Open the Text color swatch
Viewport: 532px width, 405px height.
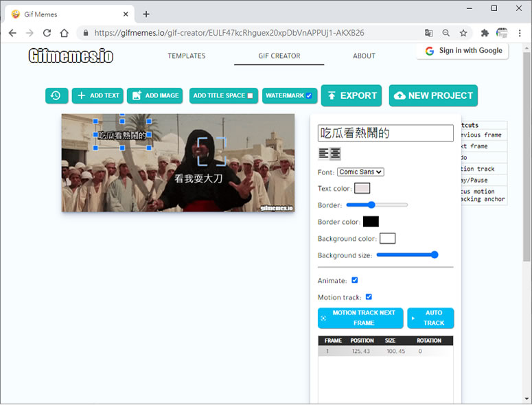pyautogui.click(x=362, y=188)
